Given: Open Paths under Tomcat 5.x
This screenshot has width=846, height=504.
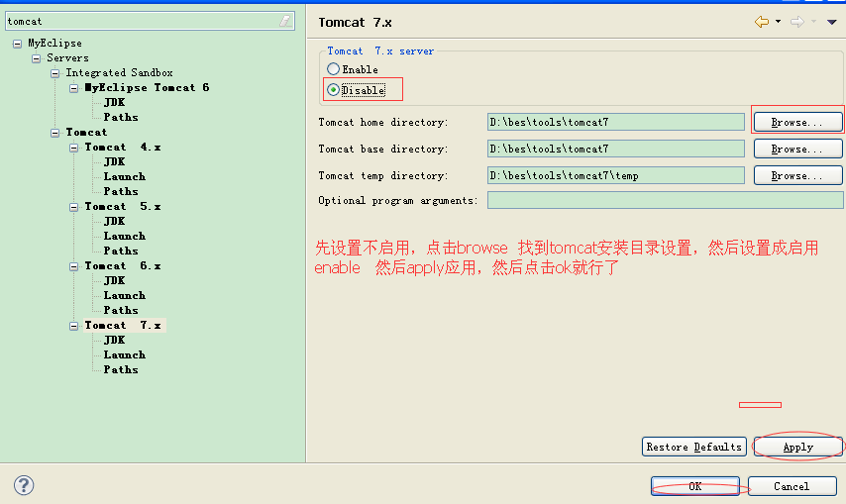Looking at the screenshot, I should point(121,251).
